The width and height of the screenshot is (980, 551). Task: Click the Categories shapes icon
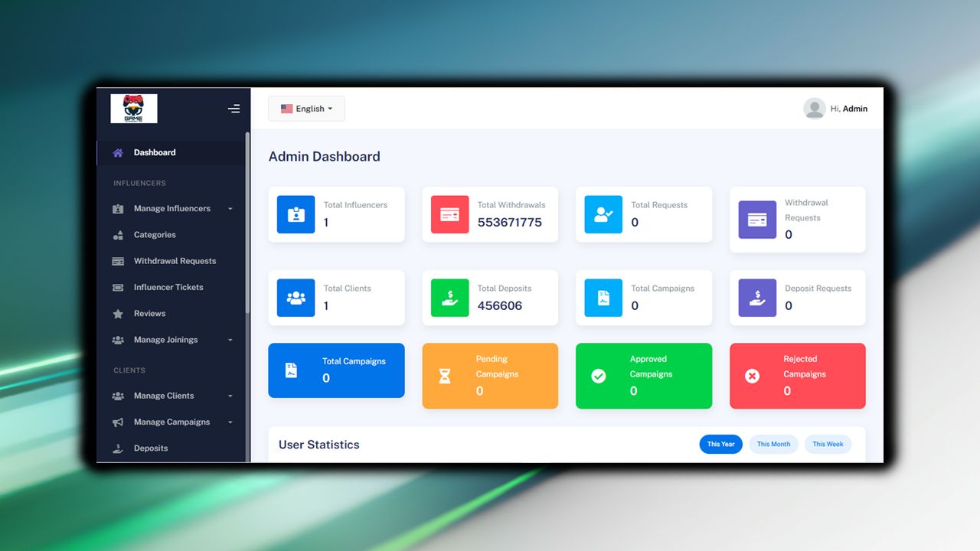pyautogui.click(x=118, y=235)
